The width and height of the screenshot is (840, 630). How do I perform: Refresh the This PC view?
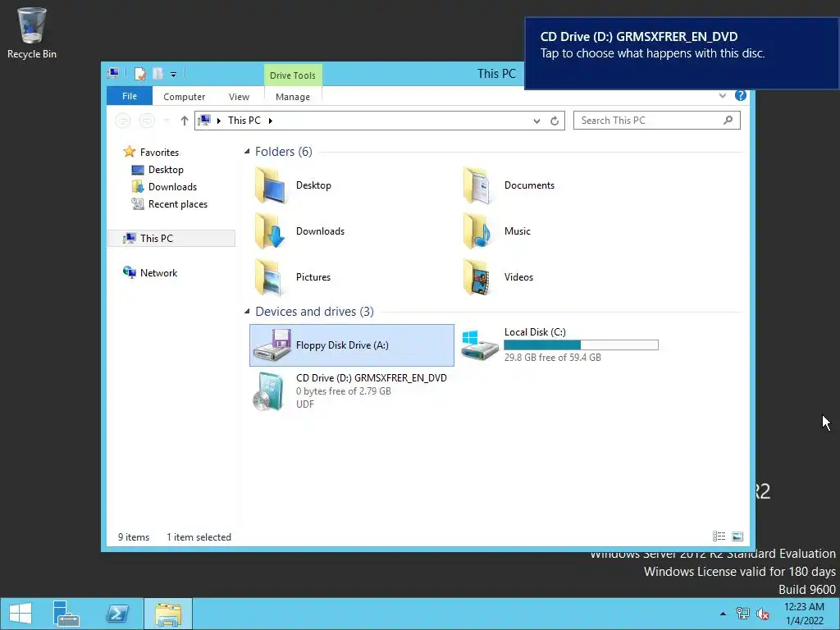555,121
